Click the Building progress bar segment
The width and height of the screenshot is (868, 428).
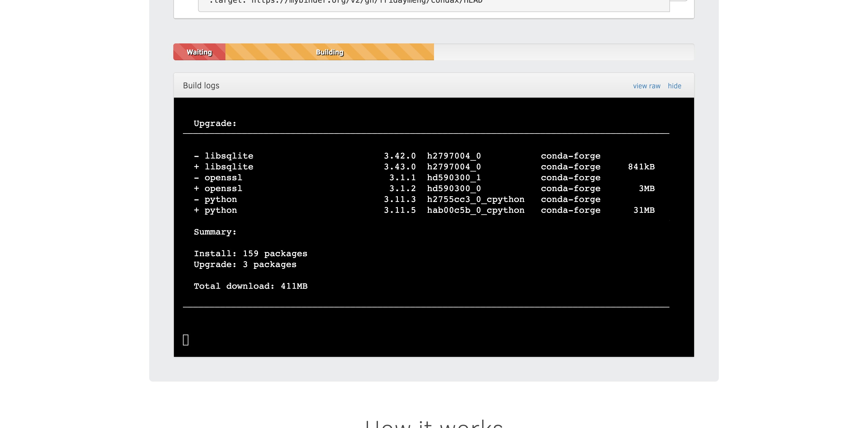329,52
